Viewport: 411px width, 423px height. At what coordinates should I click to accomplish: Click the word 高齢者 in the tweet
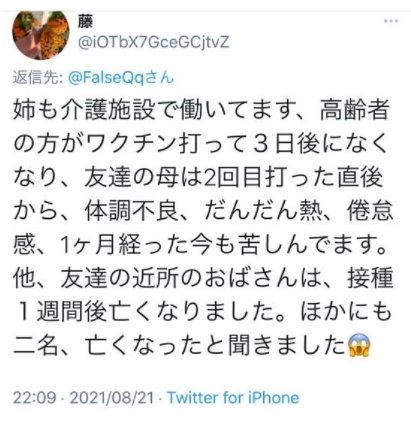pos(355,110)
